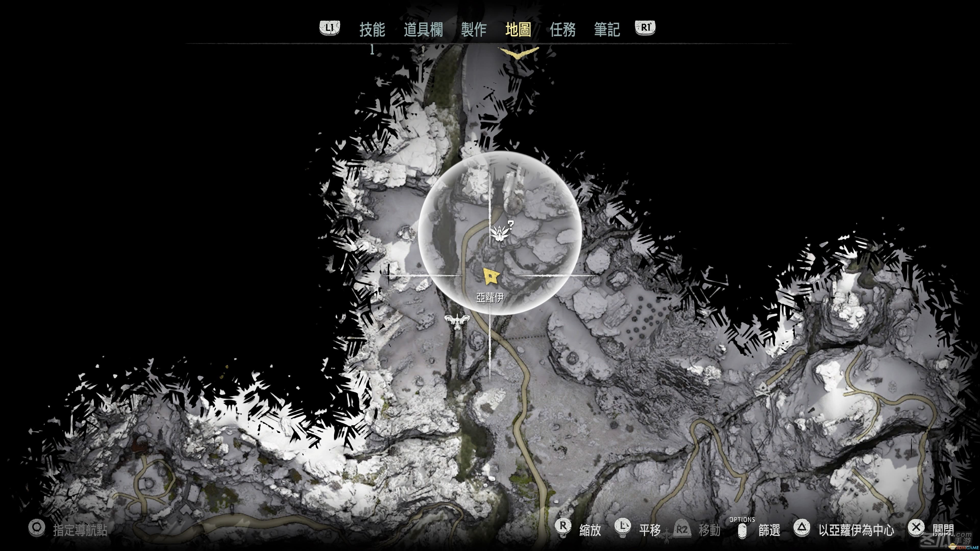Go to the 任務 quests tab

tap(562, 29)
